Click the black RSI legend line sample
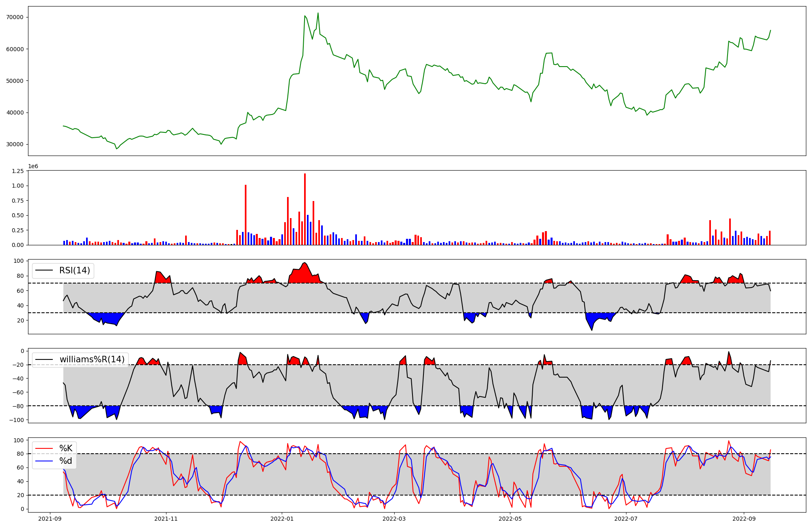 pos(44,270)
